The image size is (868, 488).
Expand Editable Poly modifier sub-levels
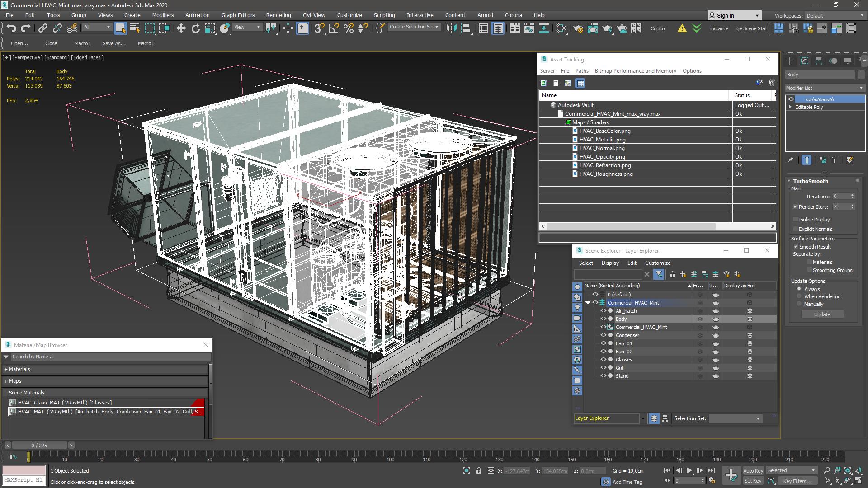click(790, 107)
